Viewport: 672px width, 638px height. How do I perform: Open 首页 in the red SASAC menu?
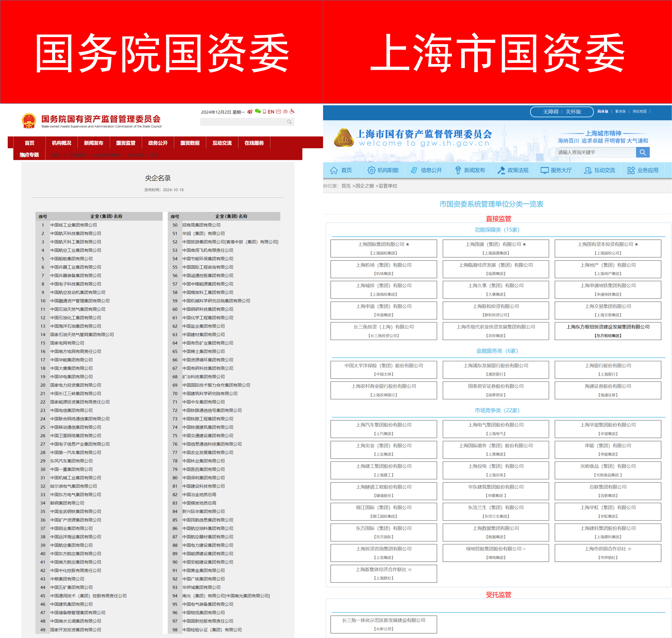pos(30,143)
